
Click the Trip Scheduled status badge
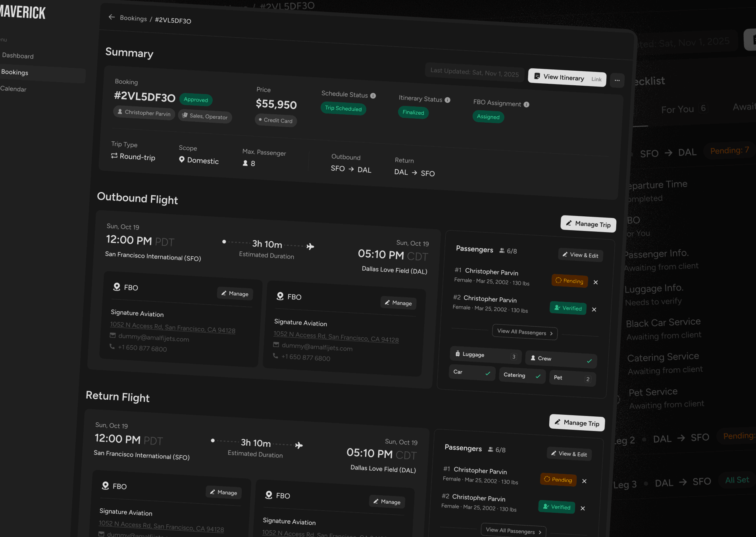click(x=343, y=108)
